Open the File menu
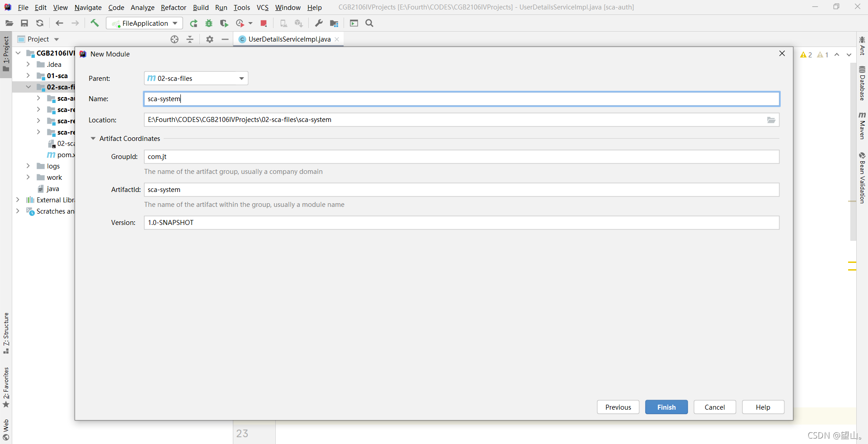The width and height of the screenshot is (868, 444). 23,7
